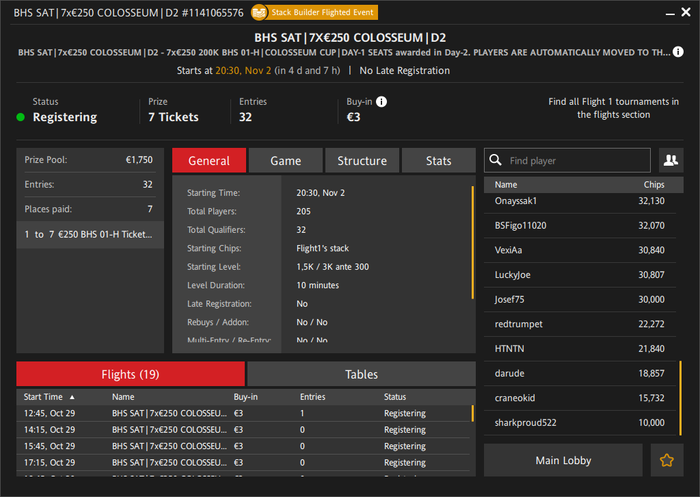
Task: Click the Stack Builder Flighted Event badge
Action: (313, 13)
